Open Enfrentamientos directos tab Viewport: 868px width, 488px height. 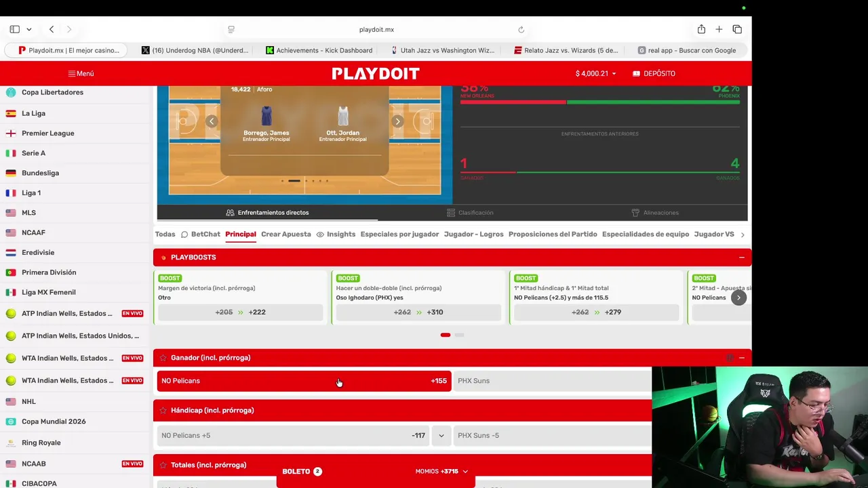pos(267,213)
